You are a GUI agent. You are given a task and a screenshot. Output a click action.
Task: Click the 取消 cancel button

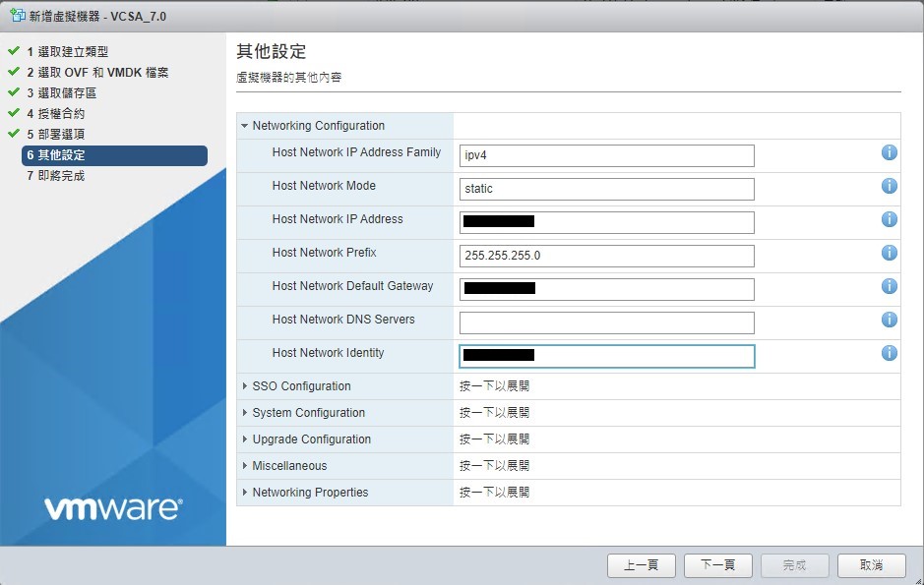click(x=871, y=565)
